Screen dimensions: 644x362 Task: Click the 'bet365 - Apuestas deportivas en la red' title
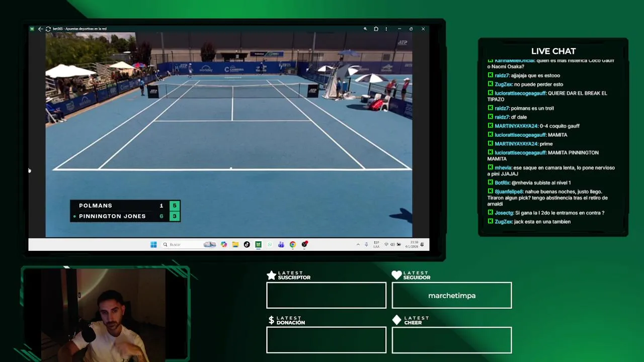(79, 29)
